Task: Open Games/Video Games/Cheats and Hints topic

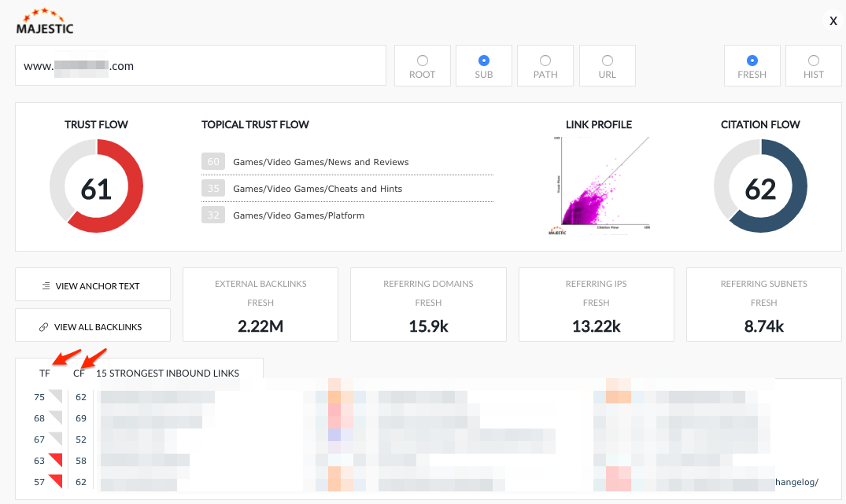Action: tap(317, 189)
